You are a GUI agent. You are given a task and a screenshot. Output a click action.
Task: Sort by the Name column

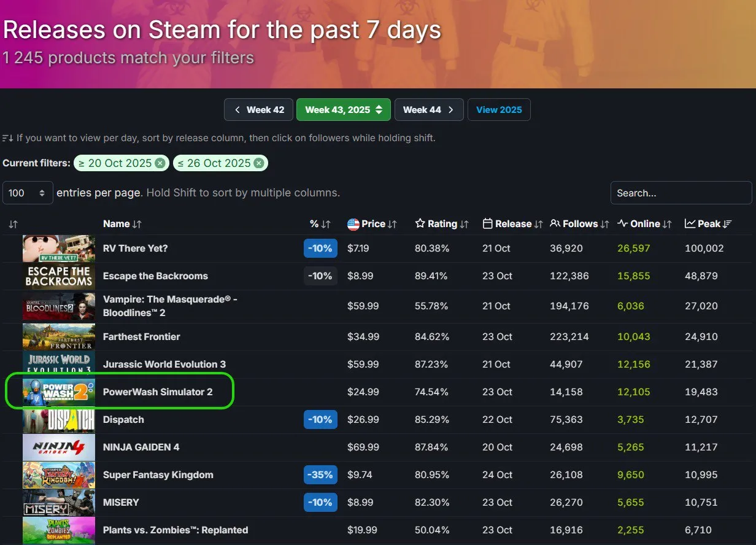122,224
